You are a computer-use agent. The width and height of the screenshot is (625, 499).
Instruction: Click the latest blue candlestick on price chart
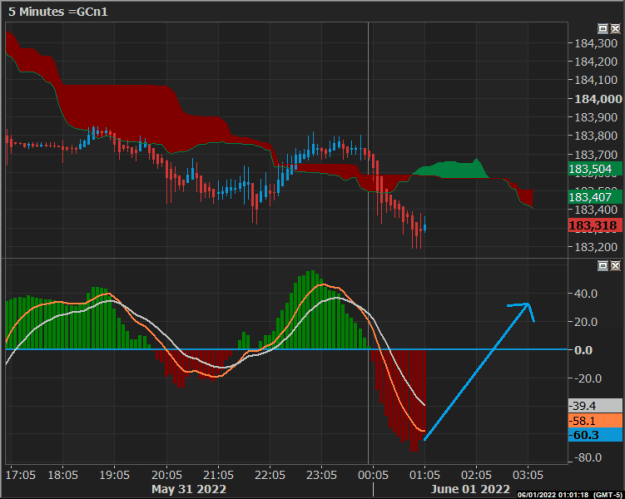tap(425, 225)
